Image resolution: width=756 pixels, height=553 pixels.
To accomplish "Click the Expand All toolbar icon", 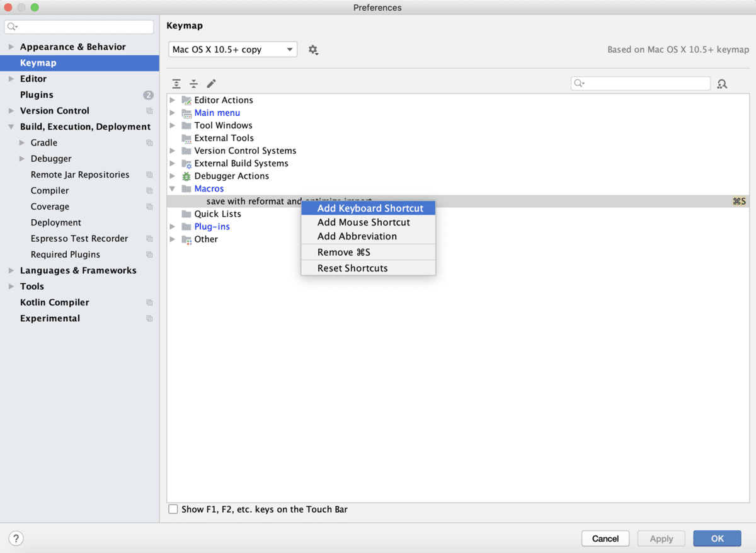I will tap(176, 84).
